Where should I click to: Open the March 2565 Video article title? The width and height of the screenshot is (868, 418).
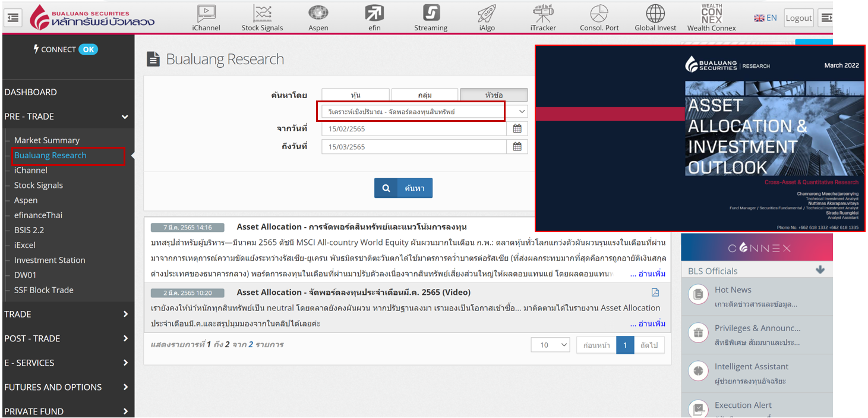point(353,292)
